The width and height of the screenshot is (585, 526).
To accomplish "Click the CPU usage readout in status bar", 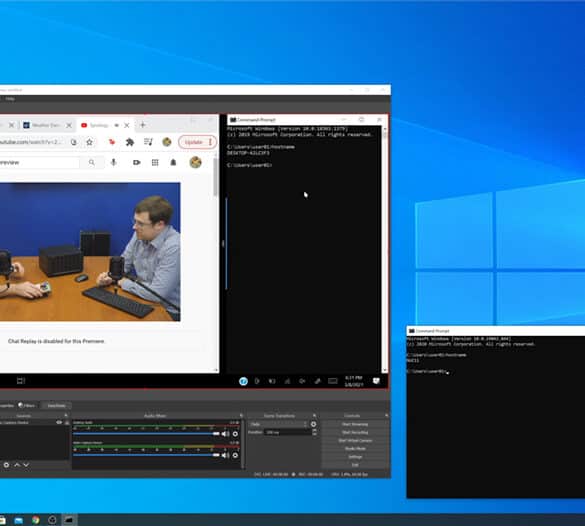I will click(349, 474).
